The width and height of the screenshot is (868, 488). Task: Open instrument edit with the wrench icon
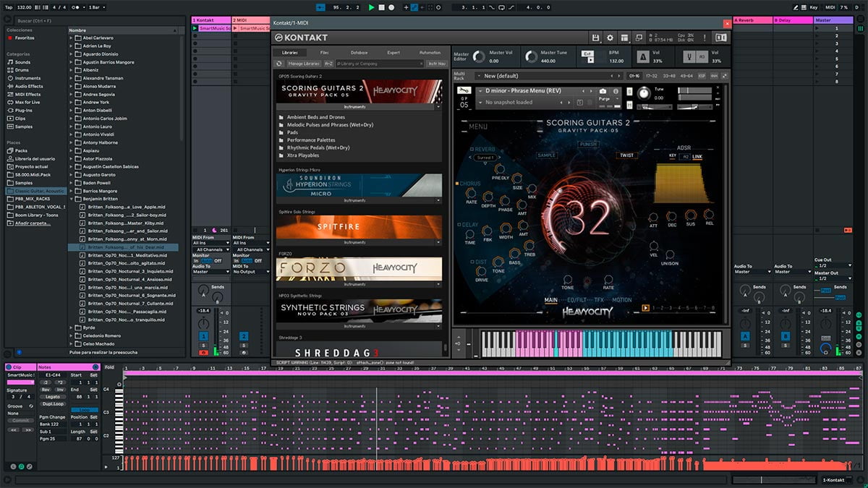point(464,91)
